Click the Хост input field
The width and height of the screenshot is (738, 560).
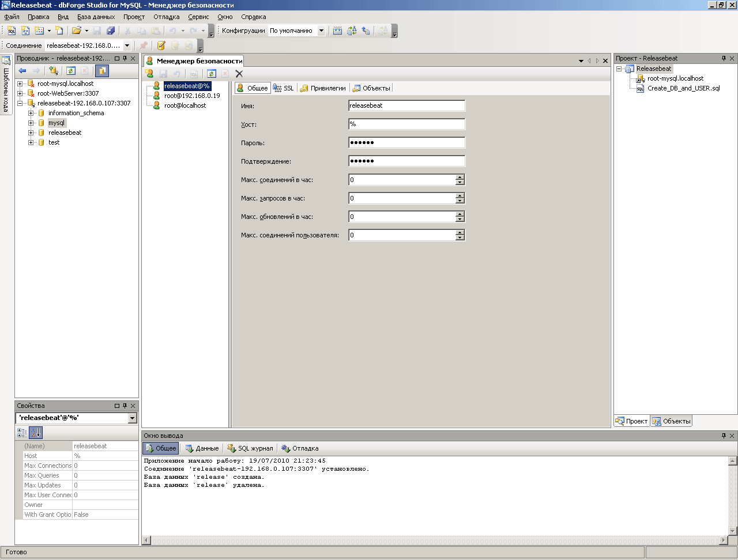point(407,124)
